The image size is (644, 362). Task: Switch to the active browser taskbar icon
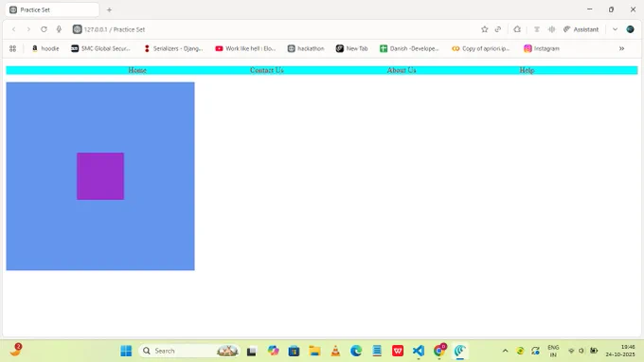460,351
